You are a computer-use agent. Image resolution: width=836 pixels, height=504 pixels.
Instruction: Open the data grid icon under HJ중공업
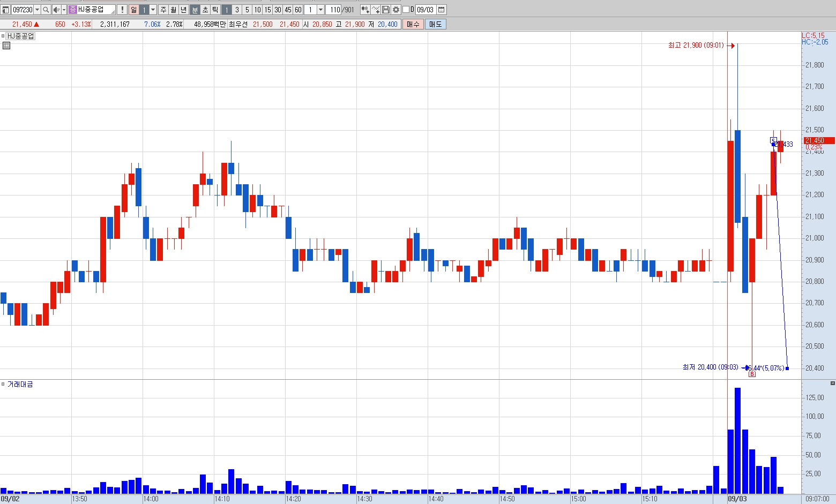pyautogui.click(x=6, y=46)
